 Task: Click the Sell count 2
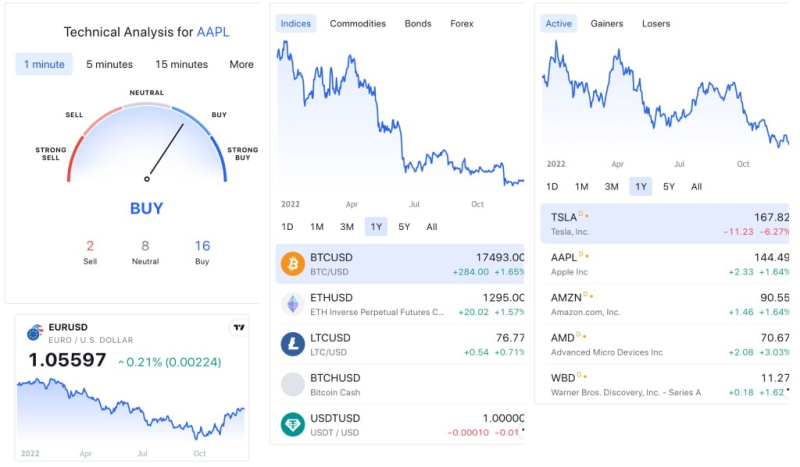tap(90, 246)
